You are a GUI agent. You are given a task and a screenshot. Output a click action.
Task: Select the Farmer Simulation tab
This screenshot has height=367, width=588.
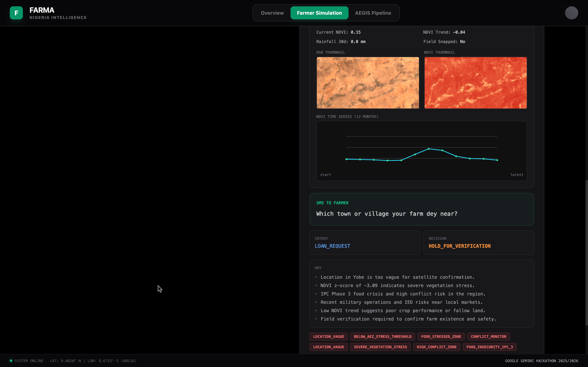coord(319,13)
